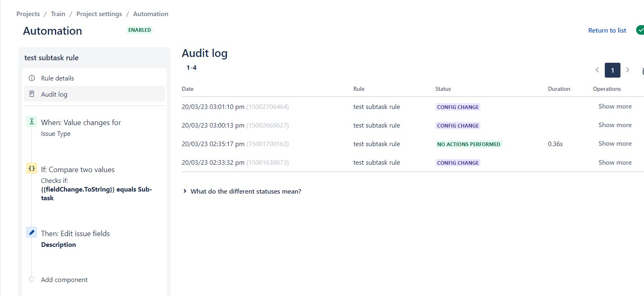
Task: Click the date 20/03/23 03:01:10 pm
Action: [213, 107]
